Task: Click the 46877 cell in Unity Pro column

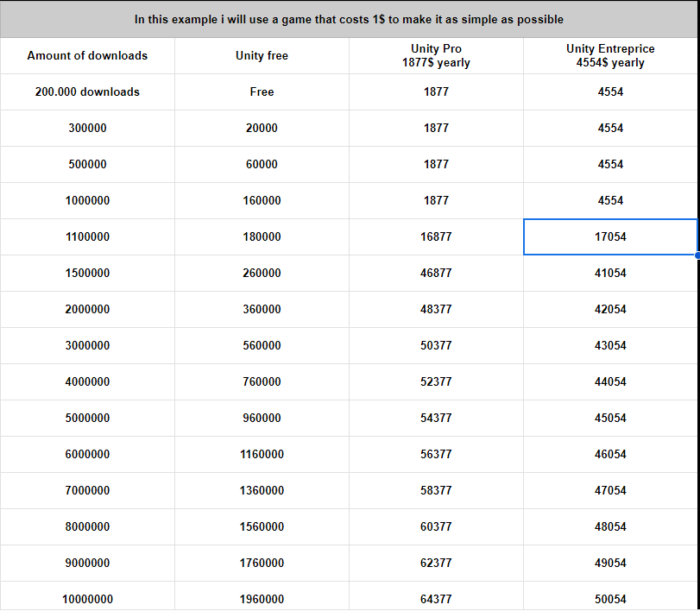Action: point(436,273)
